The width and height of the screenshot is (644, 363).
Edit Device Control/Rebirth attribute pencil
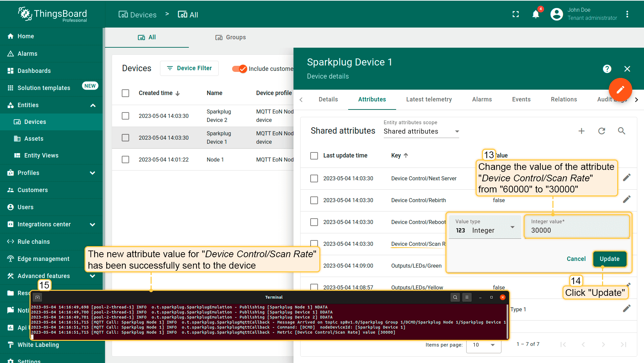(x=627, y=199)
